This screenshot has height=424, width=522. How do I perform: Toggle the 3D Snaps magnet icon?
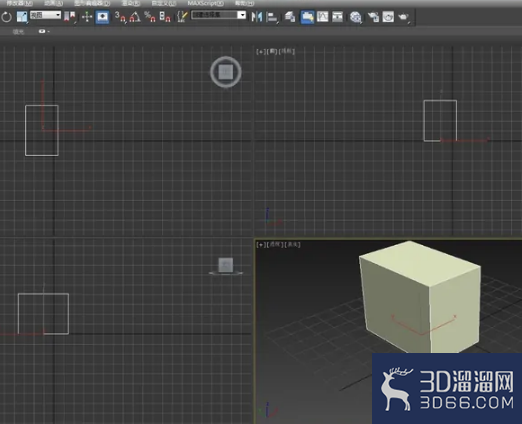click(120, 17)
